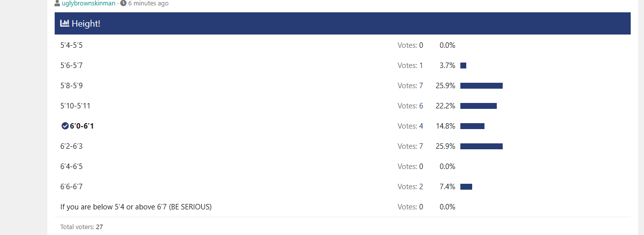This screenshot has width=644, height=235.
Task: Click the 'Total voters: 27' text
Action: coord(81,227)
